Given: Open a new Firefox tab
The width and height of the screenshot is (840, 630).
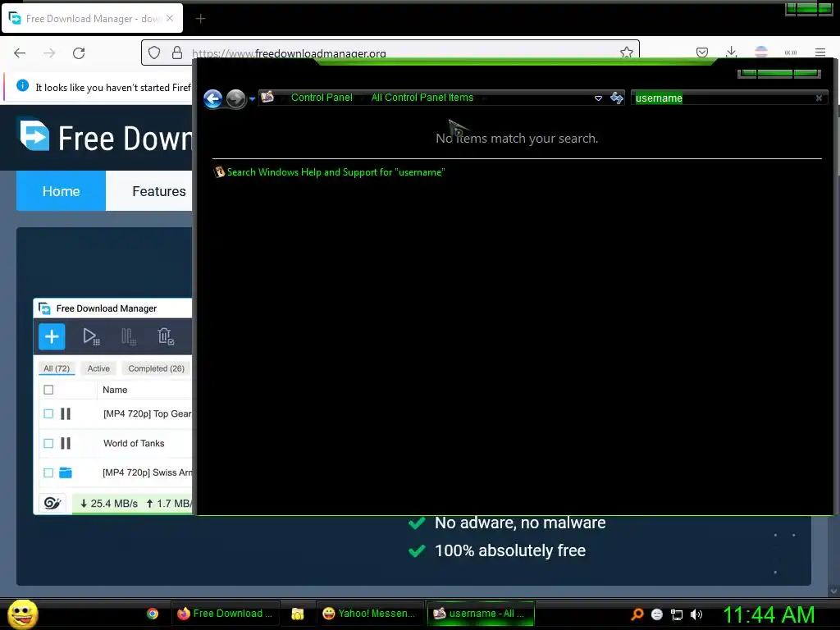Looking at the screenshot, I should (200, 19).
